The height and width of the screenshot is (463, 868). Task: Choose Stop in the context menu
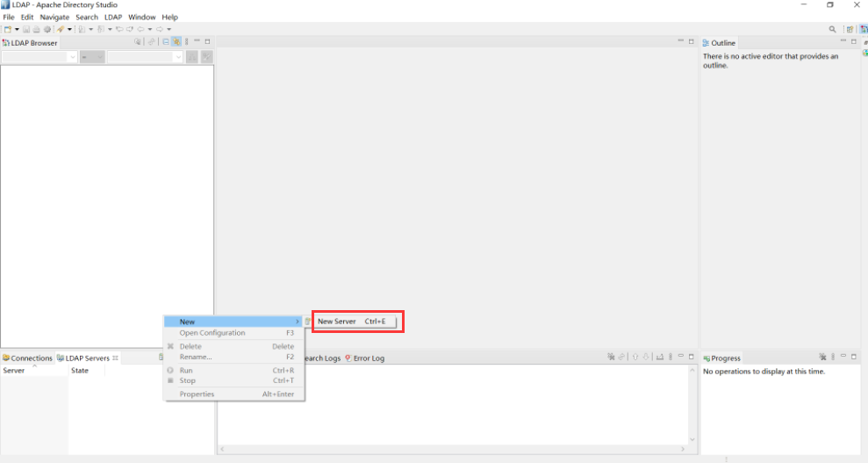(233, 380)
